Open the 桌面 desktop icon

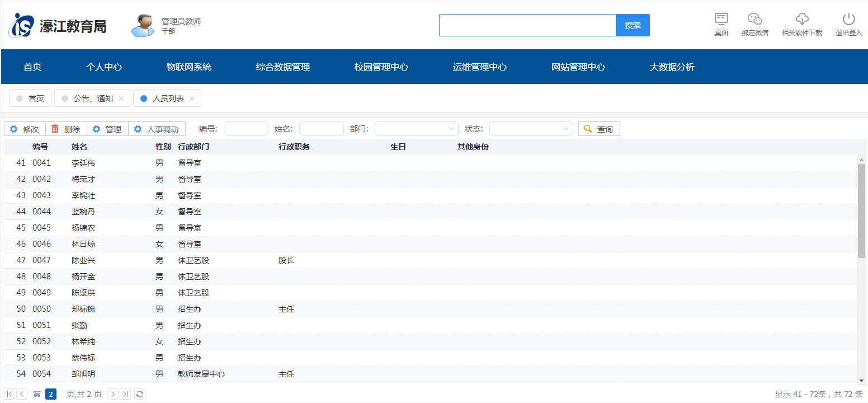tap(721, 19)
